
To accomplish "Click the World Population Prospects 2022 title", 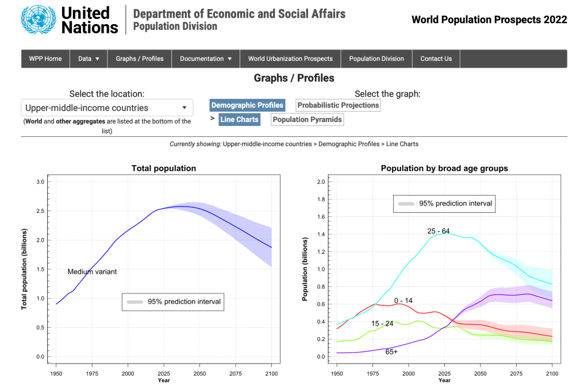I will (x=489, y=20).
